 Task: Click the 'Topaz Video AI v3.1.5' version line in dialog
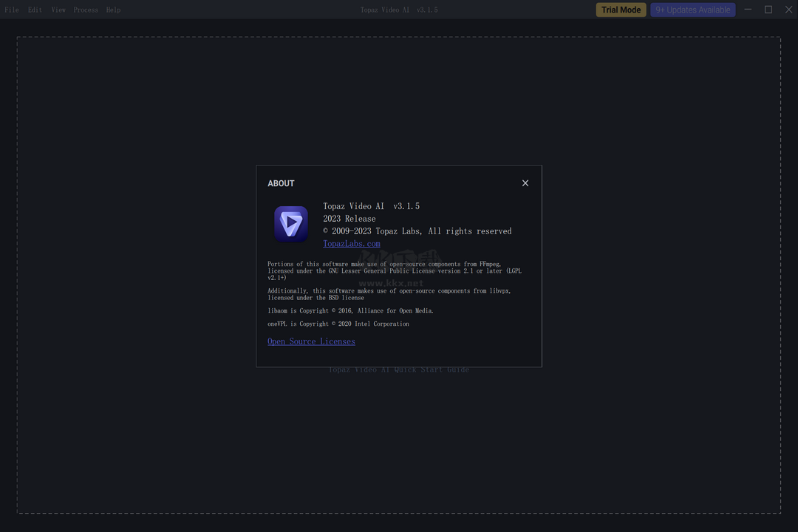pyautogui.click(x=372, y=206)
